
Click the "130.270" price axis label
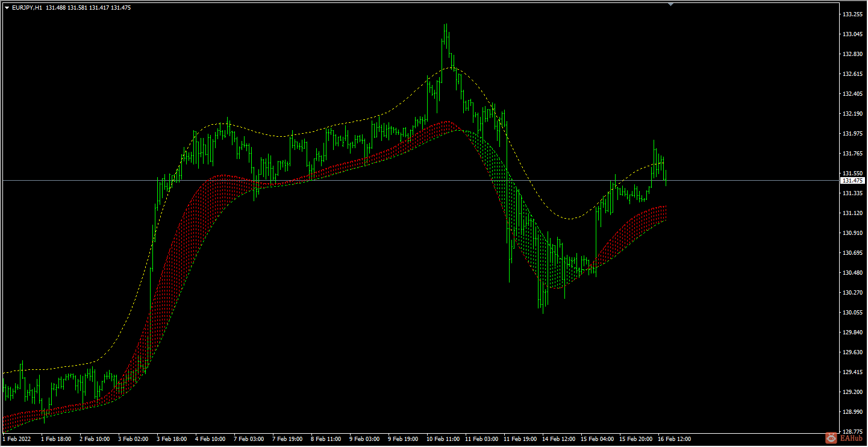[853, 293]
